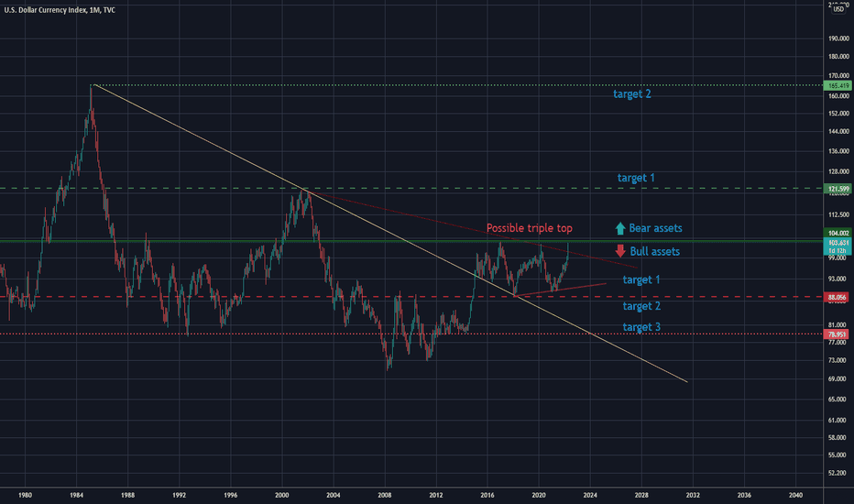Select the short rising red support line
This screenshot has width=854, height=504.
(x=561, y=290)
